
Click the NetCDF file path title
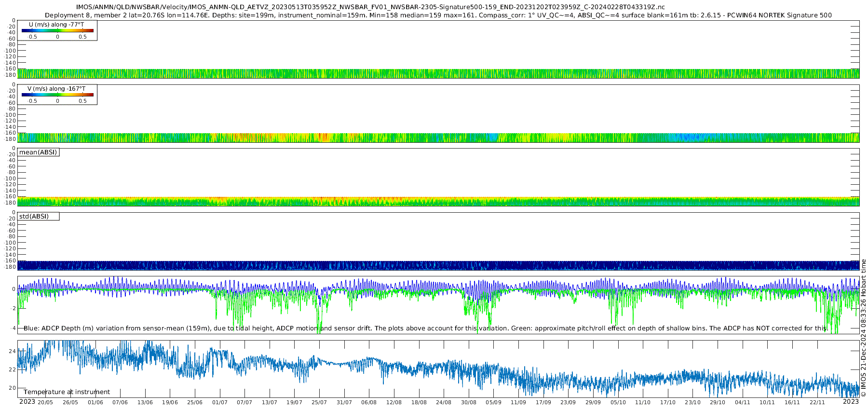pos(370,7)
